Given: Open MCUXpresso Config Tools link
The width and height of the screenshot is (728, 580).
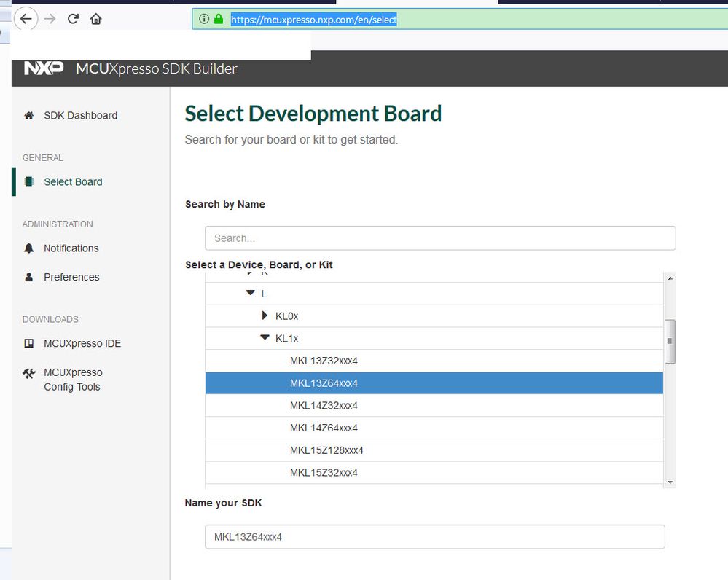Looking at the screenshot, I should 73,380.
